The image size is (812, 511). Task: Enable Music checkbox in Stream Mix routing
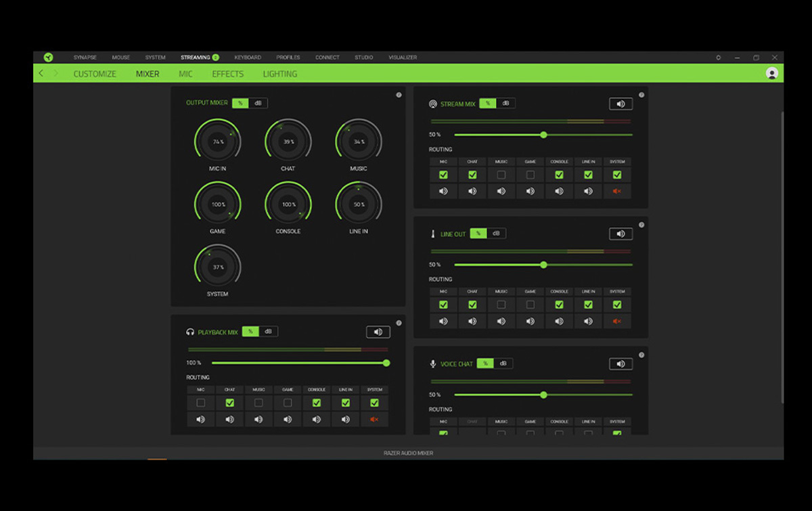point(501,175)
